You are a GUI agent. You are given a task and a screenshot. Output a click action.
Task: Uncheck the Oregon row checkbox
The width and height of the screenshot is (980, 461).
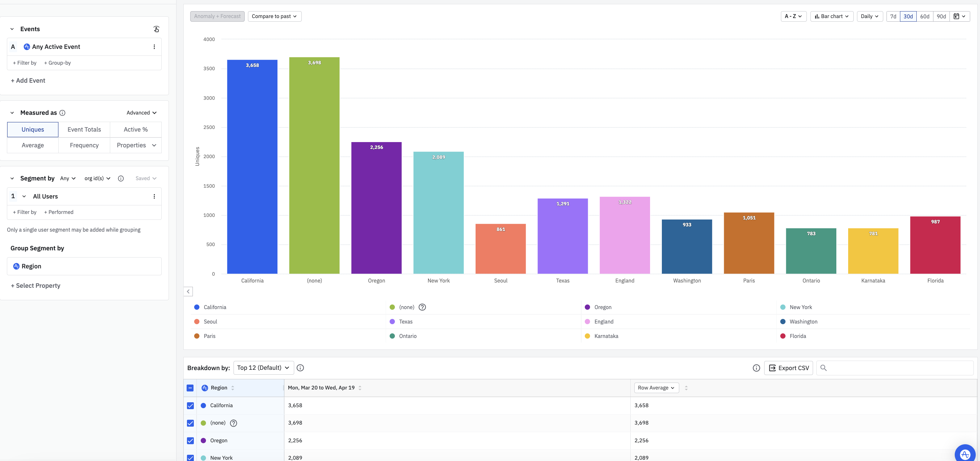pyautogui.click(x=191, y=441)
